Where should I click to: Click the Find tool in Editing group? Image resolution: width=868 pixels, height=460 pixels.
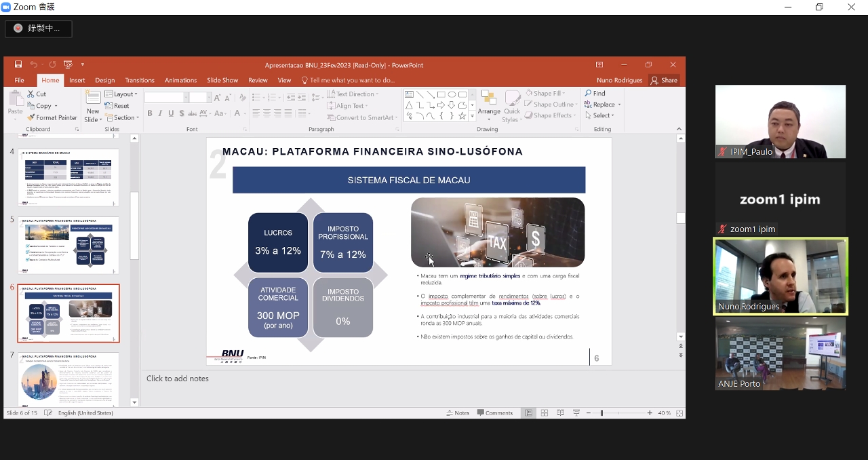point(595,93)
